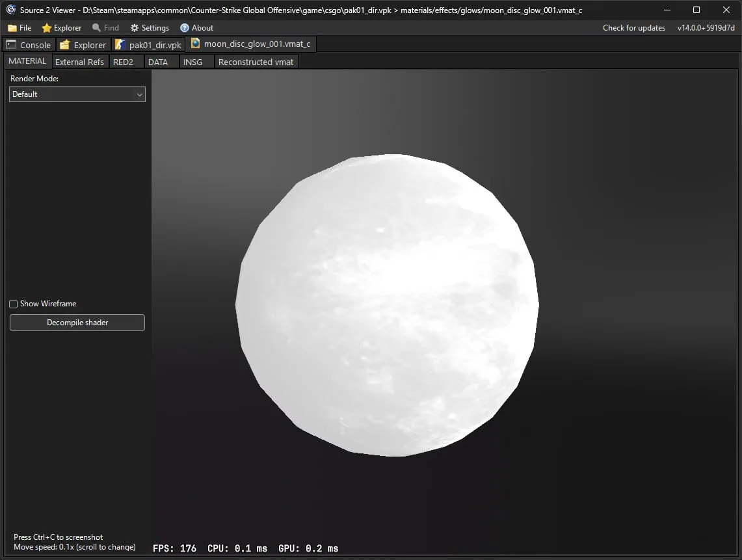This screenshot has width=742, height=560.
Task: Open the Render Mode dropdown
Action: [x=77, y=94]
